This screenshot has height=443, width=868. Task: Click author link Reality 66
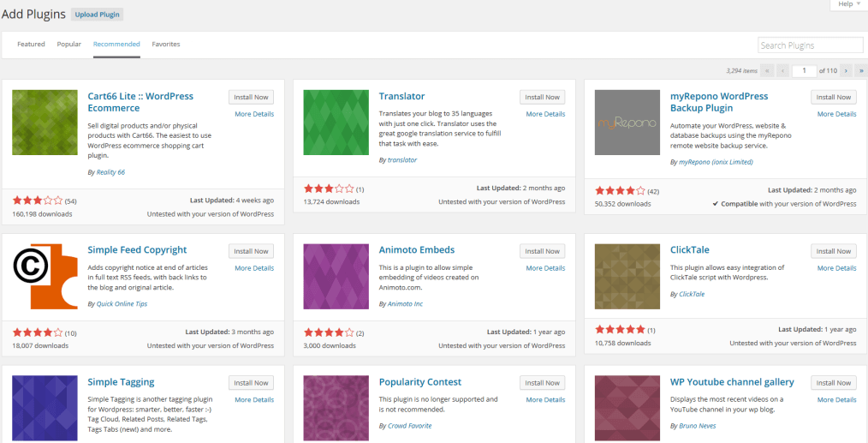click(110, 172)
